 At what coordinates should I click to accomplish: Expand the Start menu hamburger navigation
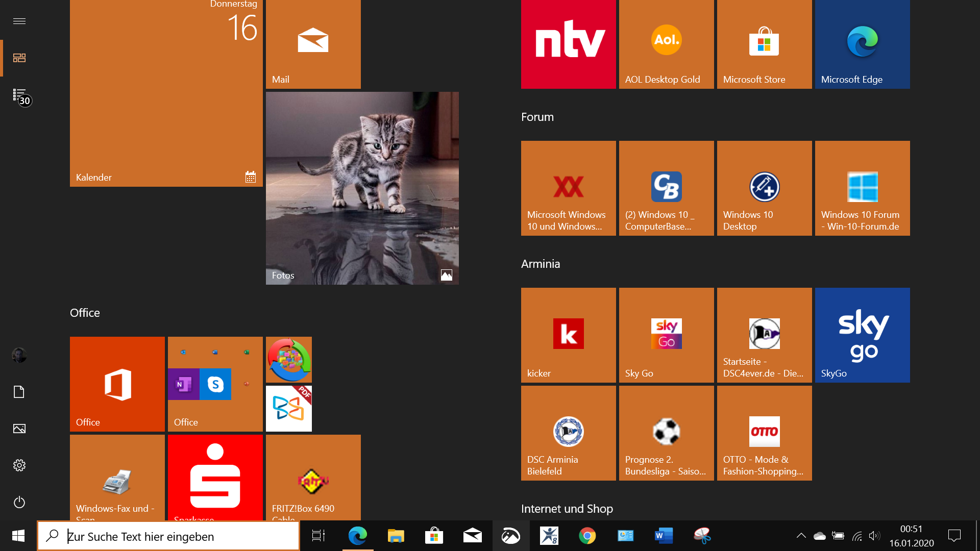pos(19,21)
